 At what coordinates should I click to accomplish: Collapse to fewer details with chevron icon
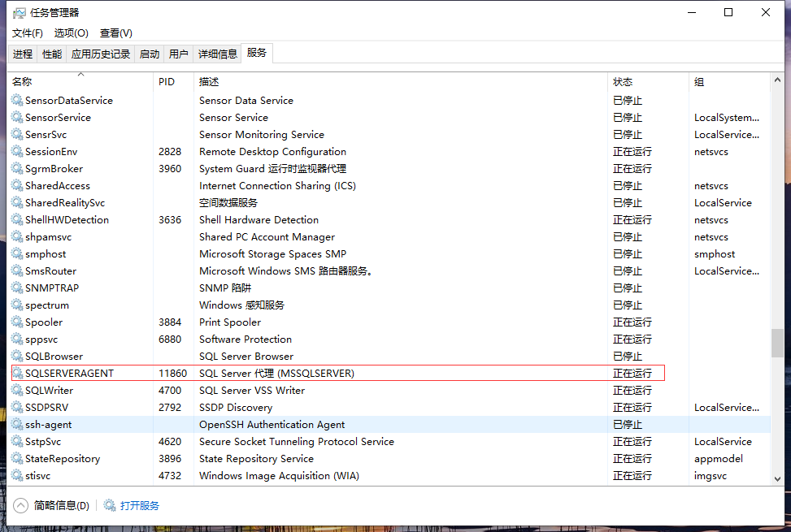pyautogui.click(x=20, y=505)
